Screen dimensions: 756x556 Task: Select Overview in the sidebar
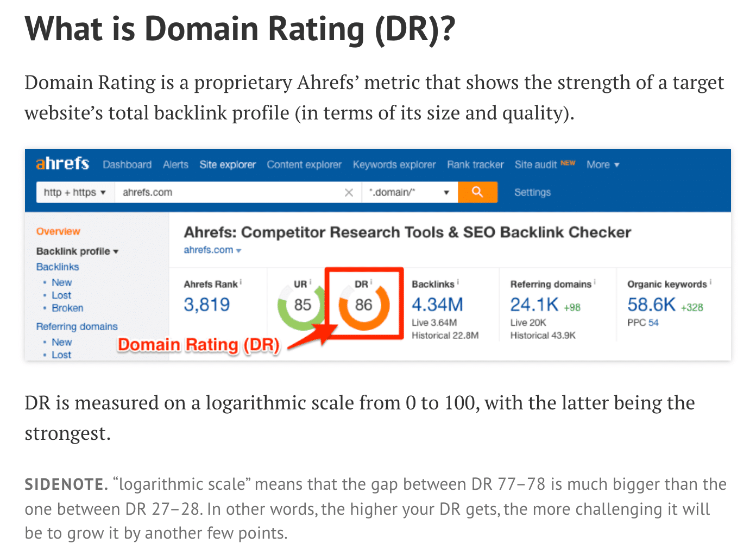58,231
